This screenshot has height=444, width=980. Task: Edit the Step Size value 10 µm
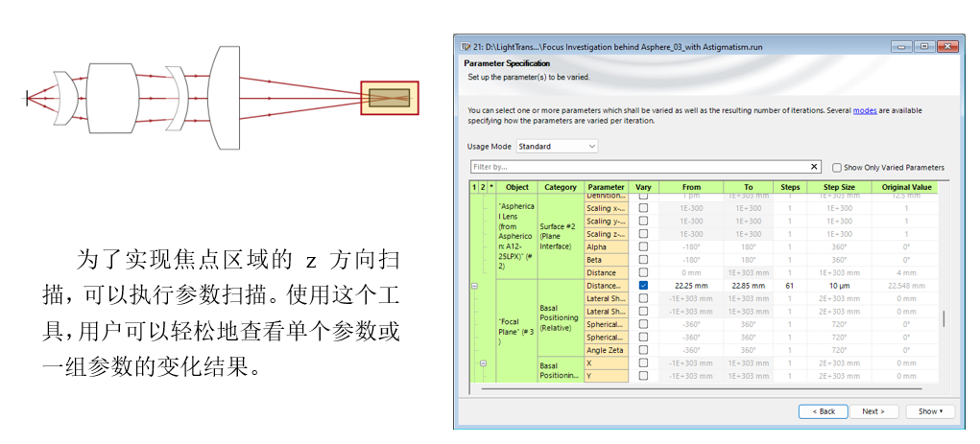click(839, 286)
